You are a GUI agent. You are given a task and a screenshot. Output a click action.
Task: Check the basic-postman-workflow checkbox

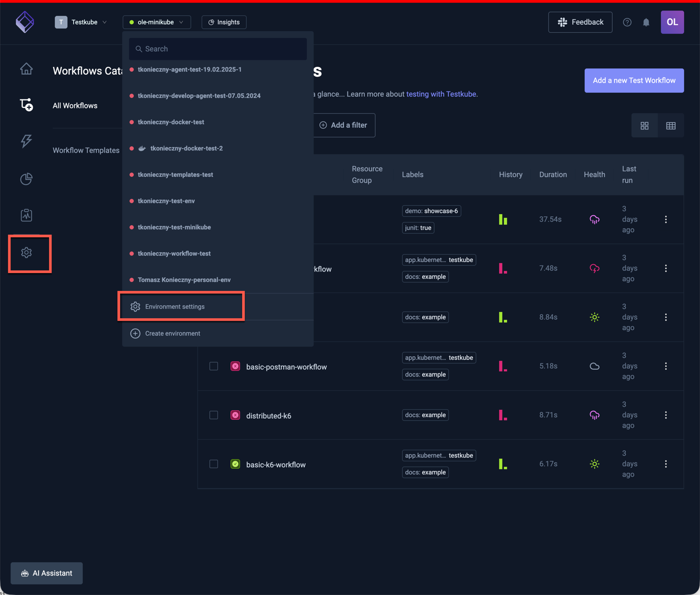pyautogui.click(x=214, y=366)
